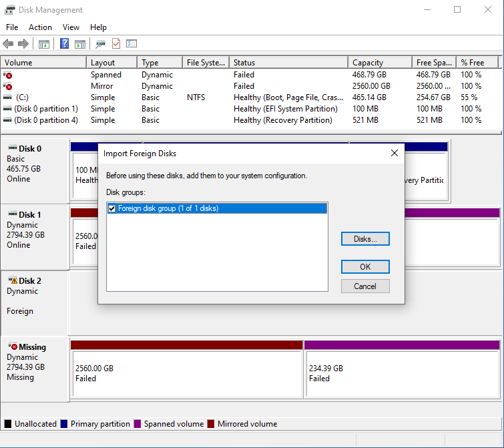Viewport: 504px width, 448px height.
Task: Sort by the Layout column header
Action: (112, 62)
